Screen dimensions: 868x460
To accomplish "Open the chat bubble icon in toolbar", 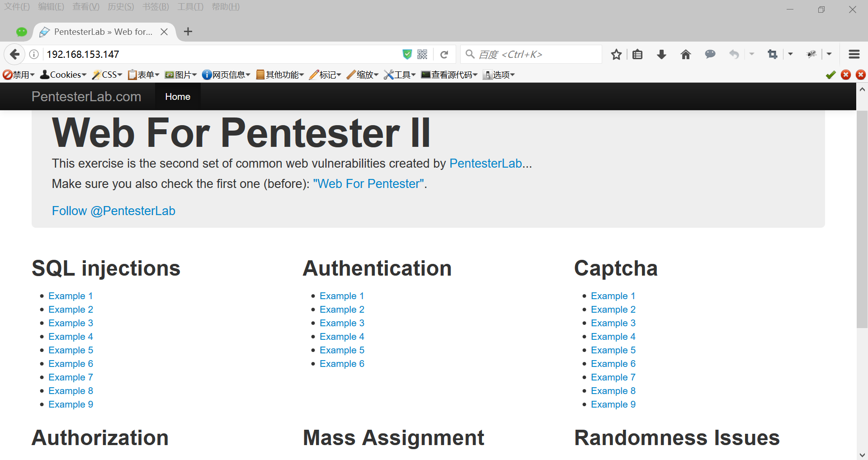I will coord(710,54).
